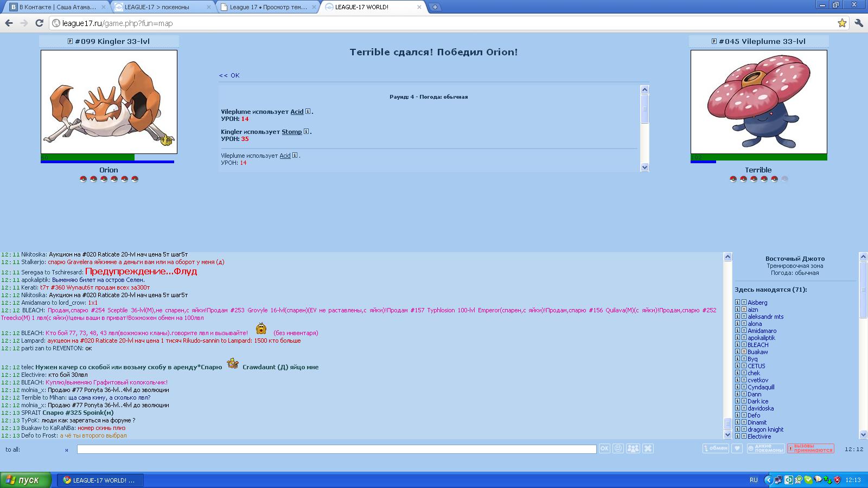This screenshot has height=488, width=868.
Task: Open user apokaliptik from the list
Action: tap(761, 338)
